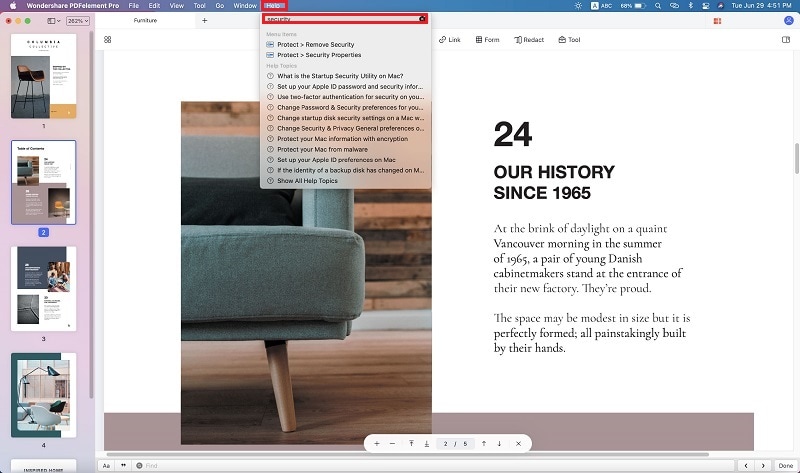Open the 262% zoom dropdown
The image size is (800, 473).
point(78,21)
